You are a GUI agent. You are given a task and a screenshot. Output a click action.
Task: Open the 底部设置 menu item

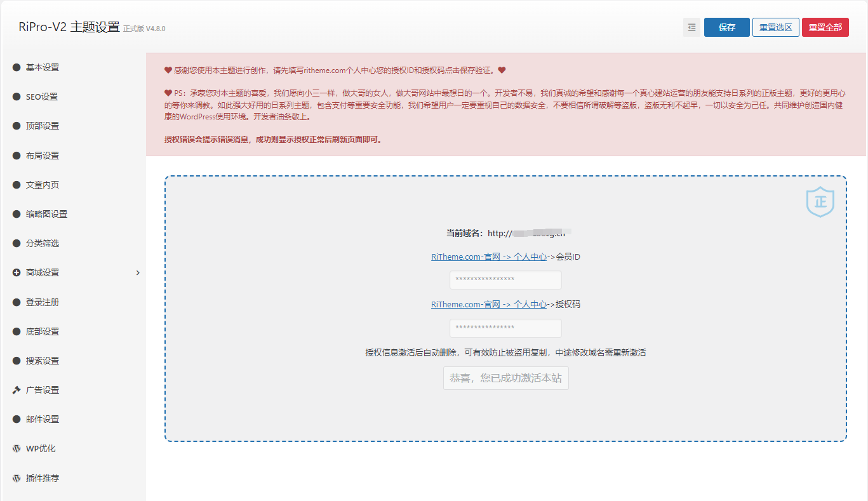73,331
